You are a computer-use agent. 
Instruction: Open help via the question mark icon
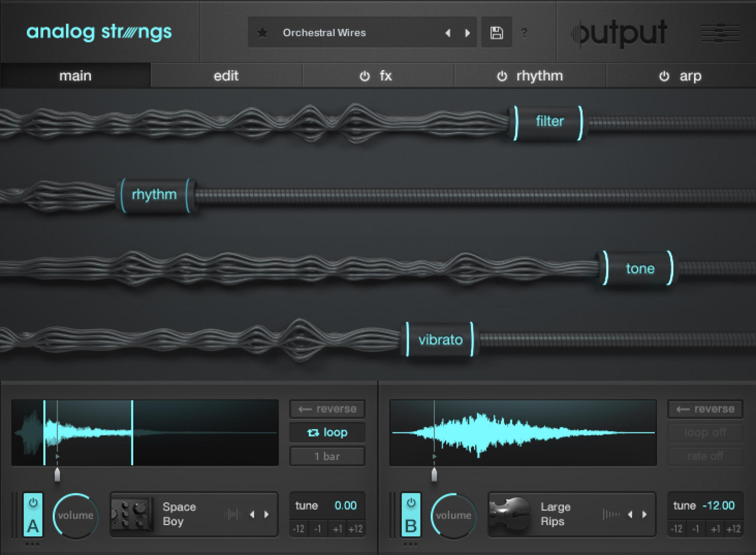point(524,33)
